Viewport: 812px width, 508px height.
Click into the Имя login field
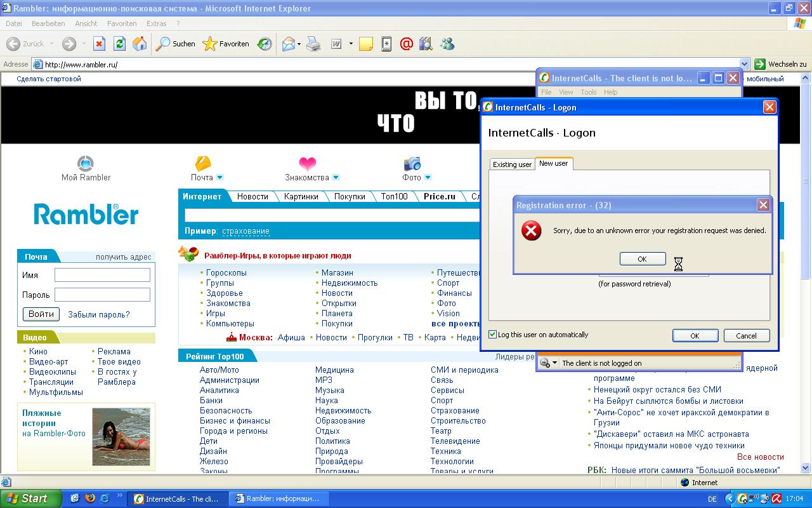(x=102, y=275)
